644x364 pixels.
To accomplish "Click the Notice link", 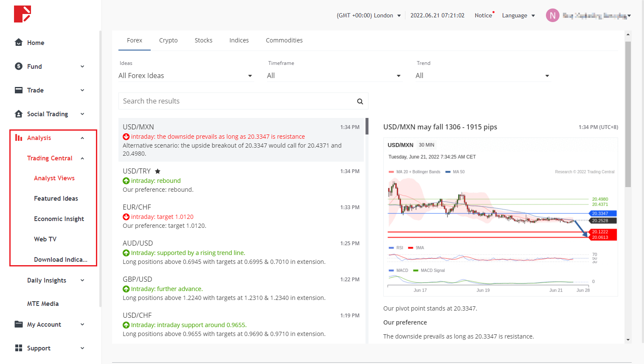I will click(483, 15).
